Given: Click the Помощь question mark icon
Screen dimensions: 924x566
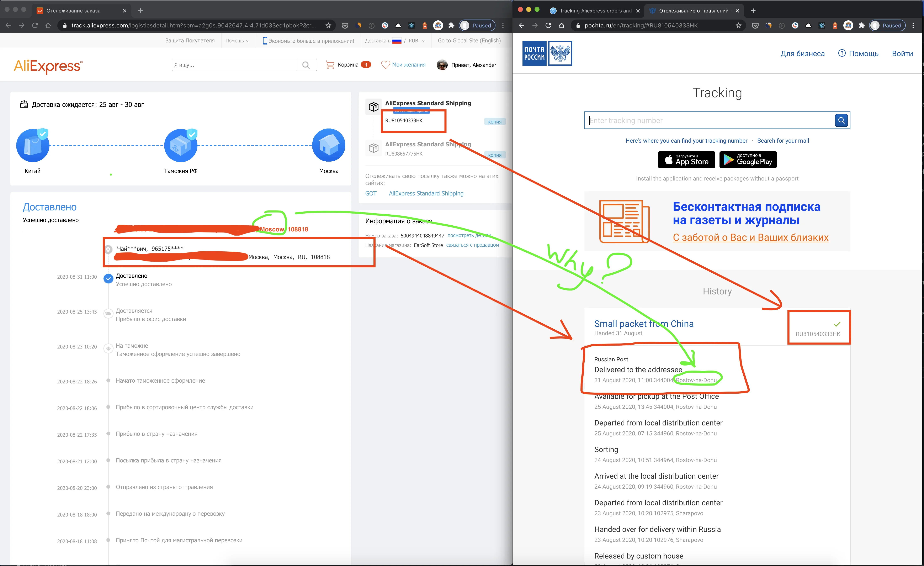Looking at the screenshot, I should (841, 53).
